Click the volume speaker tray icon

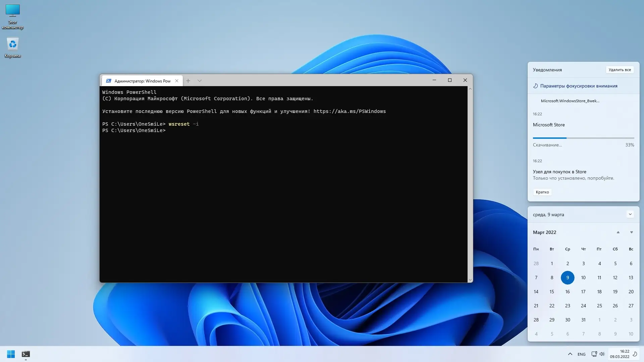click(x=602, y=354)
